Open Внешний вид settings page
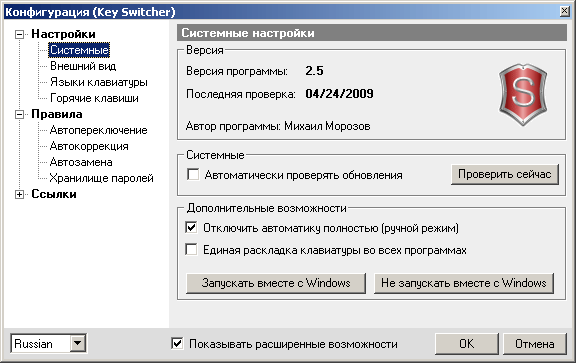 [x=83, y=66]
